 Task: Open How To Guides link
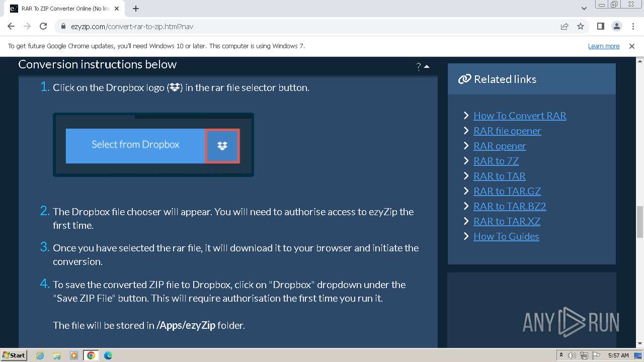coord(506,236)
